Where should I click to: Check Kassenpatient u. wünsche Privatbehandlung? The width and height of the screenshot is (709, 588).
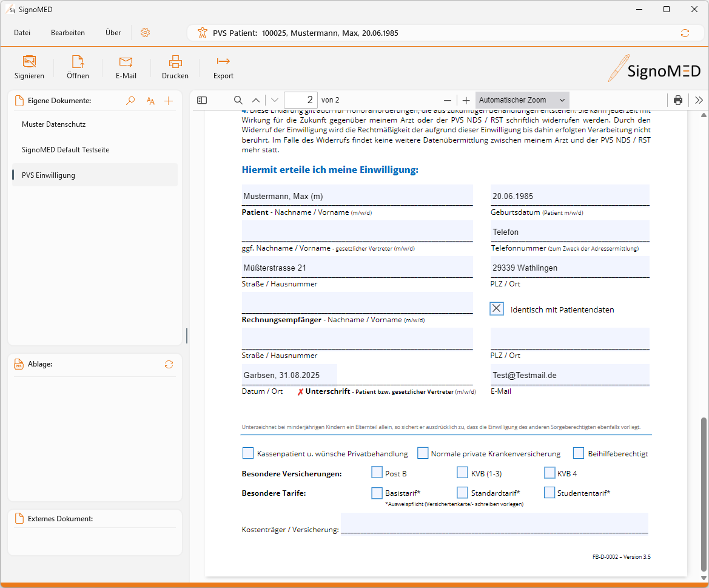[248, 453]
